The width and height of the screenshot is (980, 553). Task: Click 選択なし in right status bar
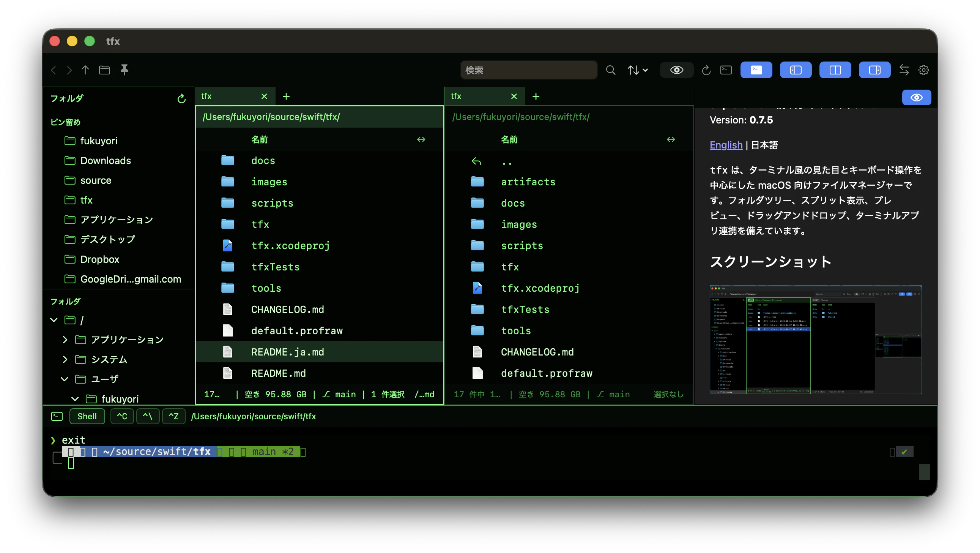pos(668,394)
